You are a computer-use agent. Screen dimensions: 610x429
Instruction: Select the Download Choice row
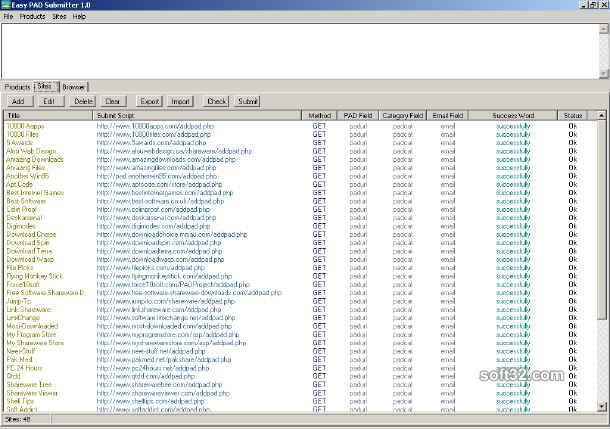[x=300, y=235]
